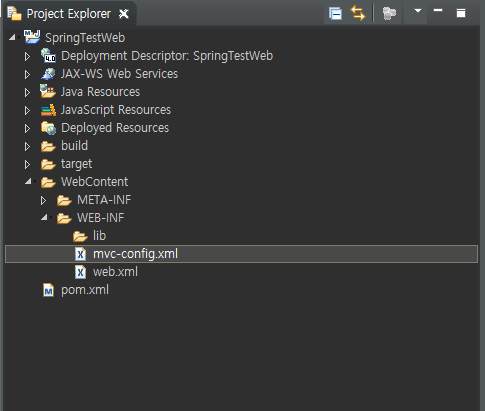This screenshot has width=485, height=411.
Task: Collapse the WEB-INF folder arrow
Action: (44, 217)
